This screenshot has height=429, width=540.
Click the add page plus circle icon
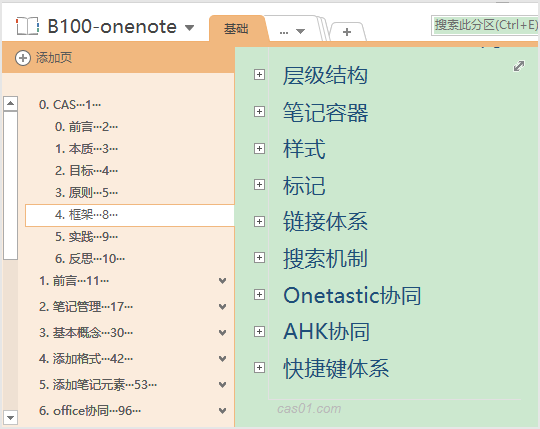[23, 58]
